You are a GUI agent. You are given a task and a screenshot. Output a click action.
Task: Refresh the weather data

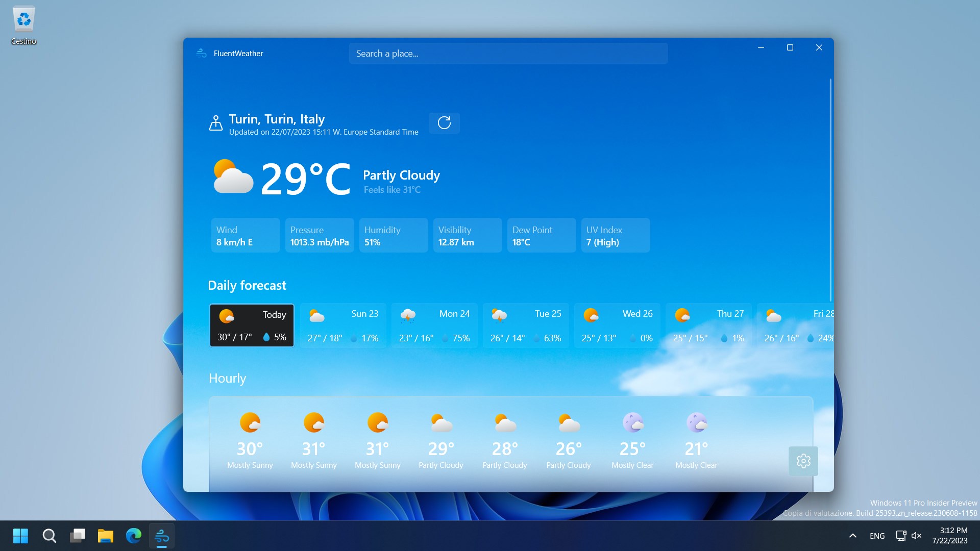click(x=444, y=123)
